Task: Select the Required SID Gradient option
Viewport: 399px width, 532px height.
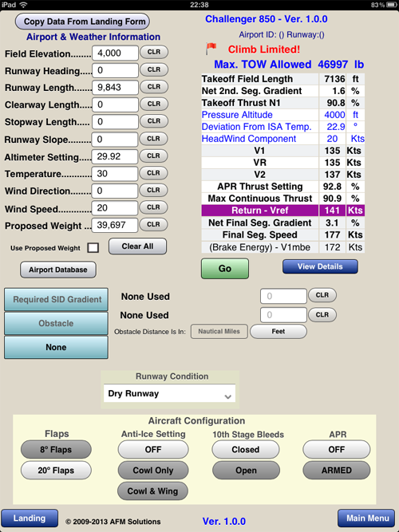Action: 56,300
